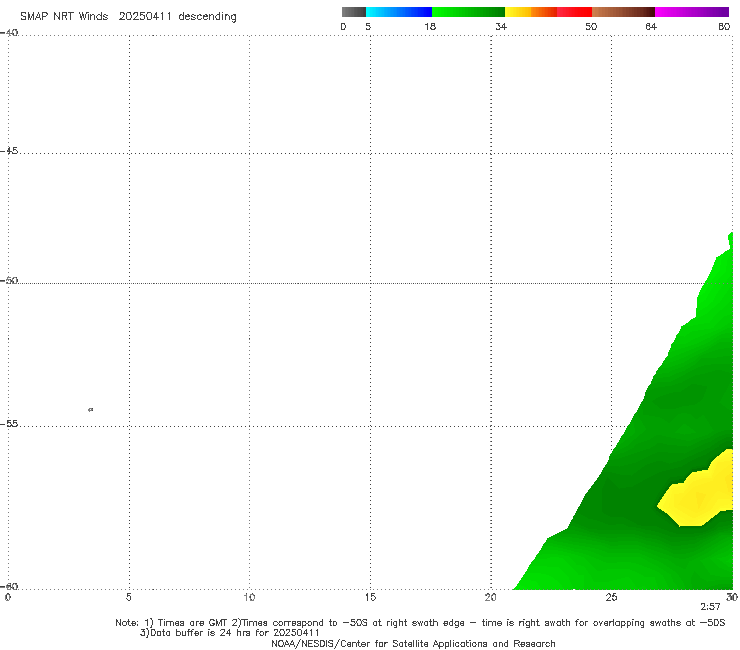The image size is (740, 650).
Task: Click the latitude label "-45" on the left axis
Action: pos(9,151)
